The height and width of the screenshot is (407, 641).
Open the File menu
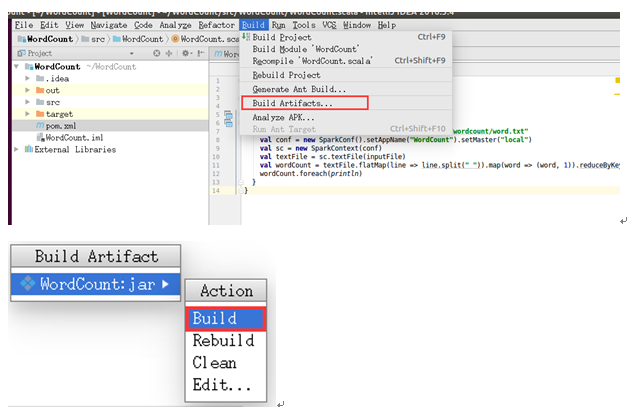pos(24,25)
